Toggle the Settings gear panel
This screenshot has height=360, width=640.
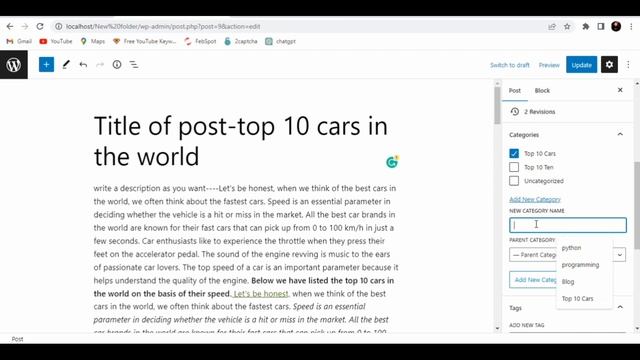(x=609, y=64)
